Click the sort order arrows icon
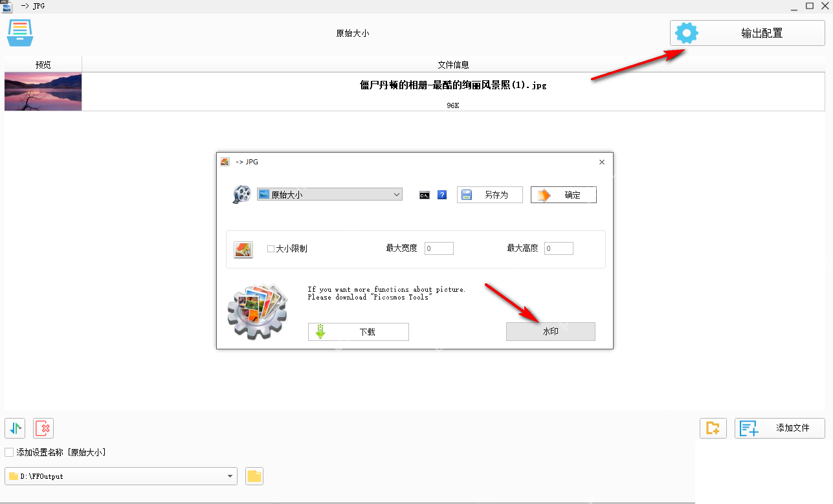 click(15, 428)
